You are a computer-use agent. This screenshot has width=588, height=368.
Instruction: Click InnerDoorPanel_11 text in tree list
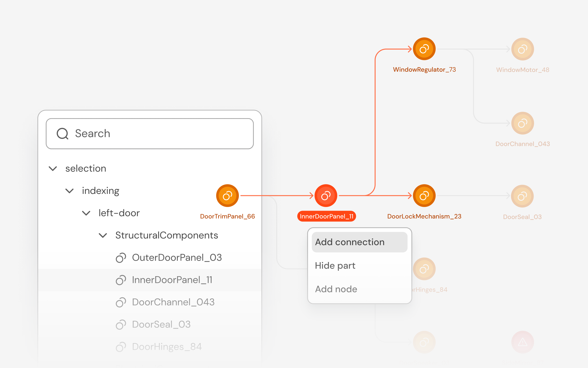pyautogui.click(x=172, y=280)
